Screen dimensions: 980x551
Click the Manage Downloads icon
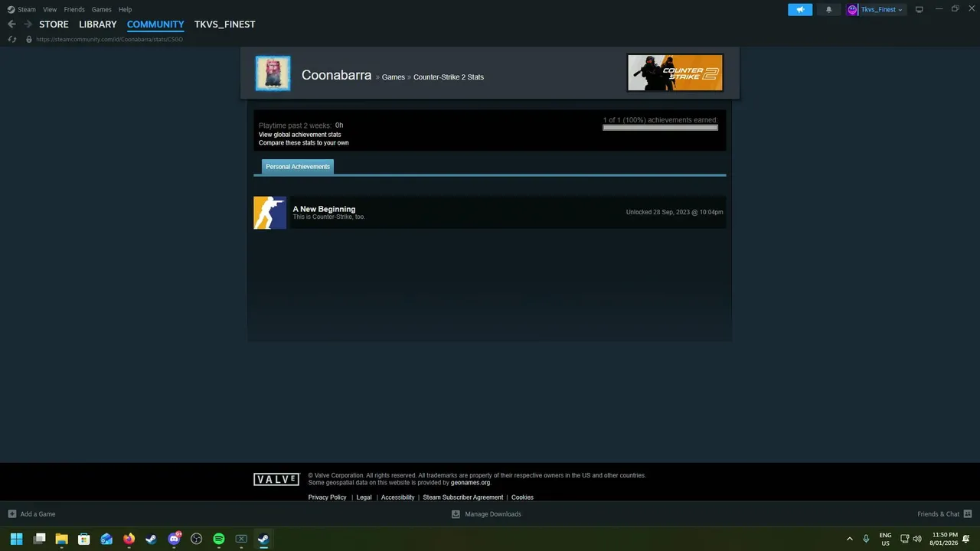coord(456,514)
